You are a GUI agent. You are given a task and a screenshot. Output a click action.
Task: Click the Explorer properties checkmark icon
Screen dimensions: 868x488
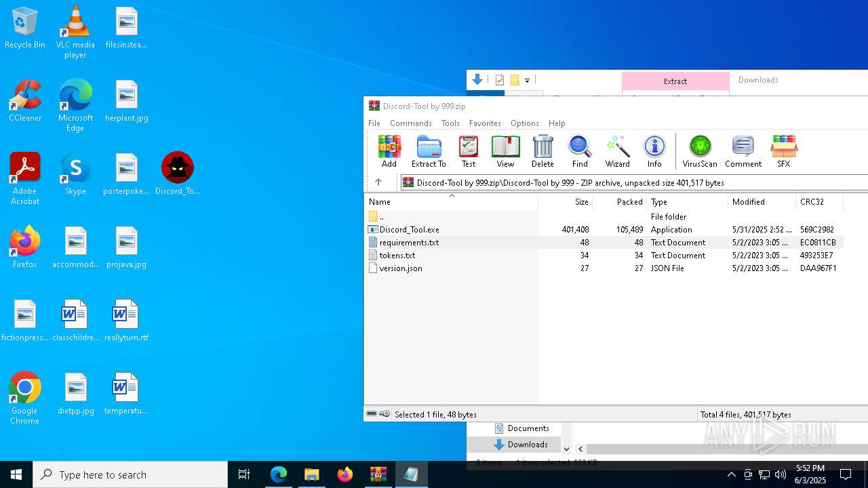(500, 80)
